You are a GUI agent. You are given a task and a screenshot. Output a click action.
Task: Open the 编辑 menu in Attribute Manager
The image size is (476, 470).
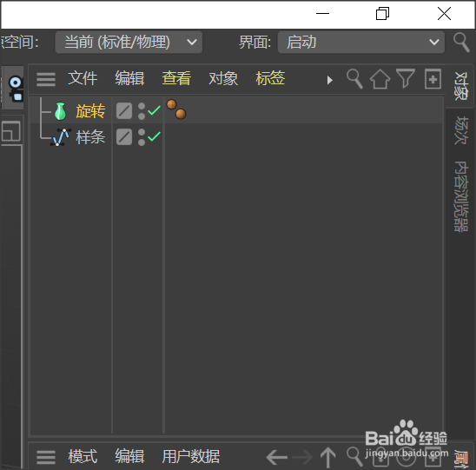coord(129,457)
